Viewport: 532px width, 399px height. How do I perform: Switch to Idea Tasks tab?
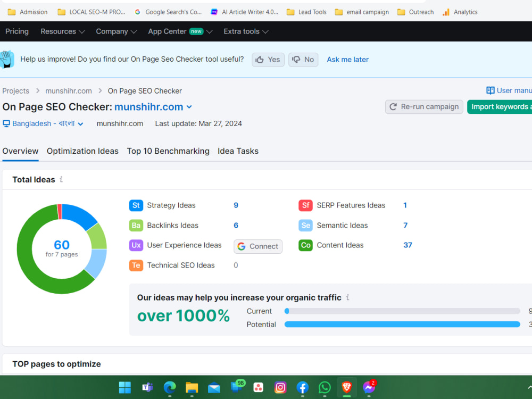click(238, 151)
